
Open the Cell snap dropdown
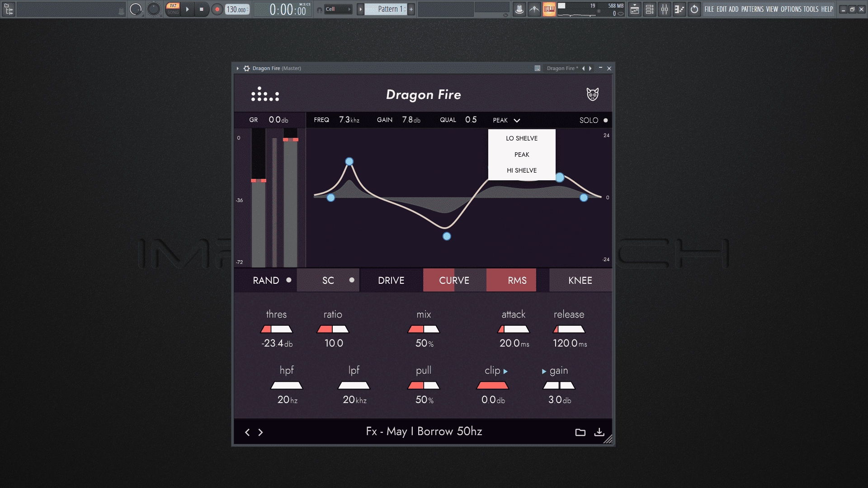tap(338, 9)
